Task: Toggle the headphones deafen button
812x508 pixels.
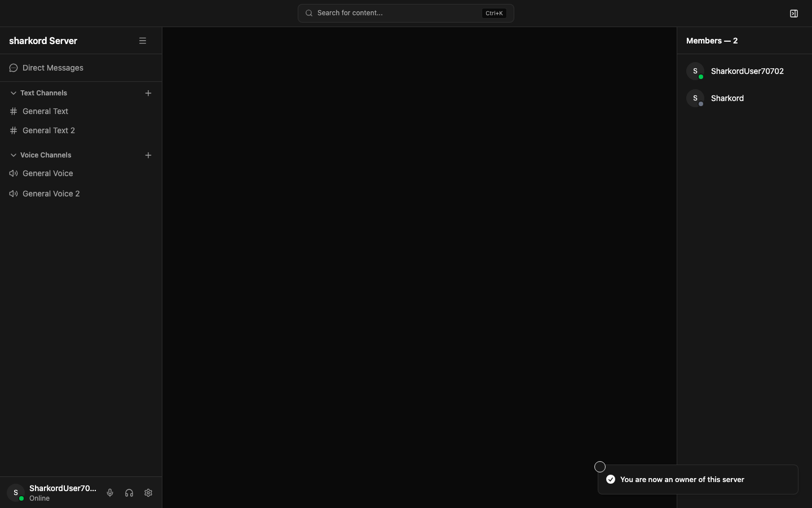Action: point(129,493)
